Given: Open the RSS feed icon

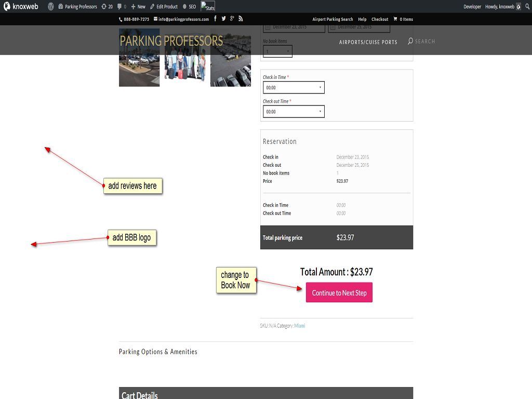Looking at the screenshot, I should click(x=241, y=19).
